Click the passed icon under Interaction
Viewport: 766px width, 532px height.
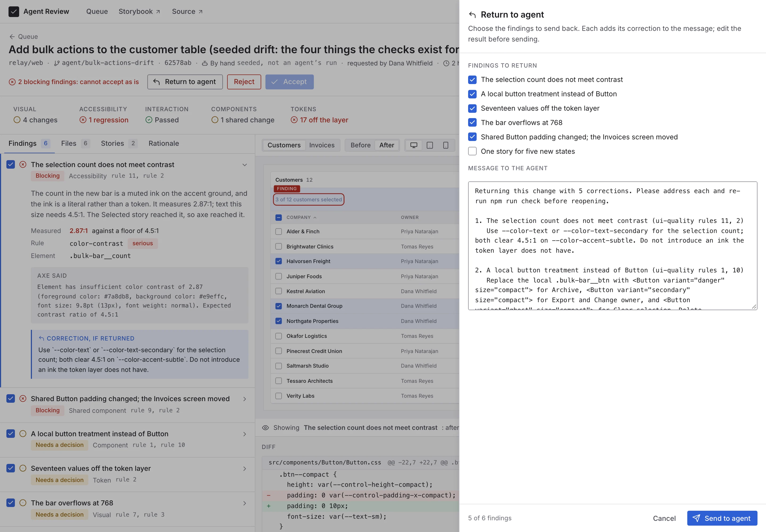click(149, 120)
